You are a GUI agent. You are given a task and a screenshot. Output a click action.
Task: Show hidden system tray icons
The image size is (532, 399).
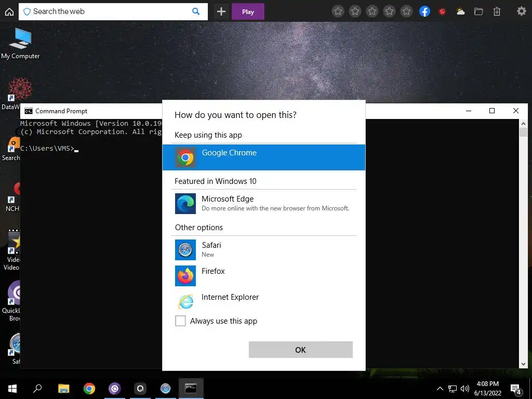click(x=440, y=389)
